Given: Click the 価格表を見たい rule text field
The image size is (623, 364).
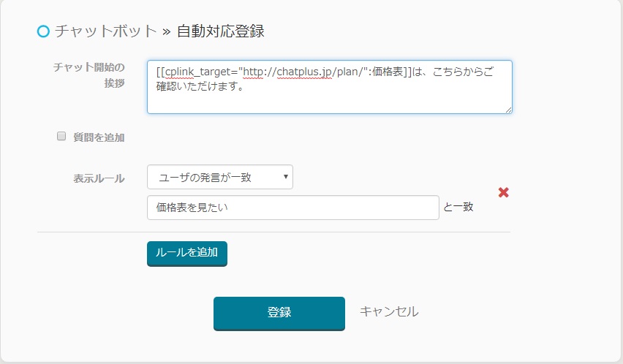Looking at the screenshot, I should coord(292,208).
